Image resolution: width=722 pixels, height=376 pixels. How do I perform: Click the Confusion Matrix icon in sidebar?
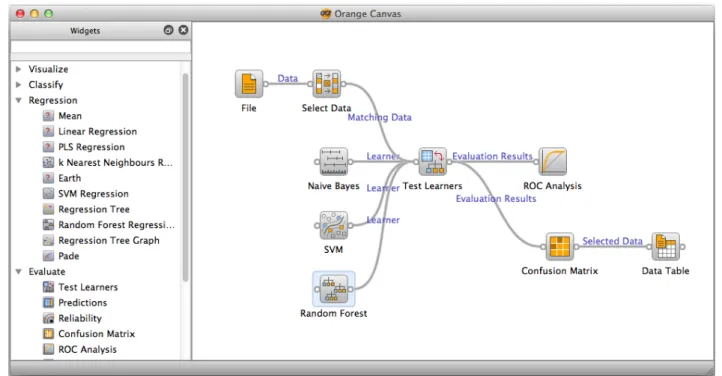click(48, 334)
